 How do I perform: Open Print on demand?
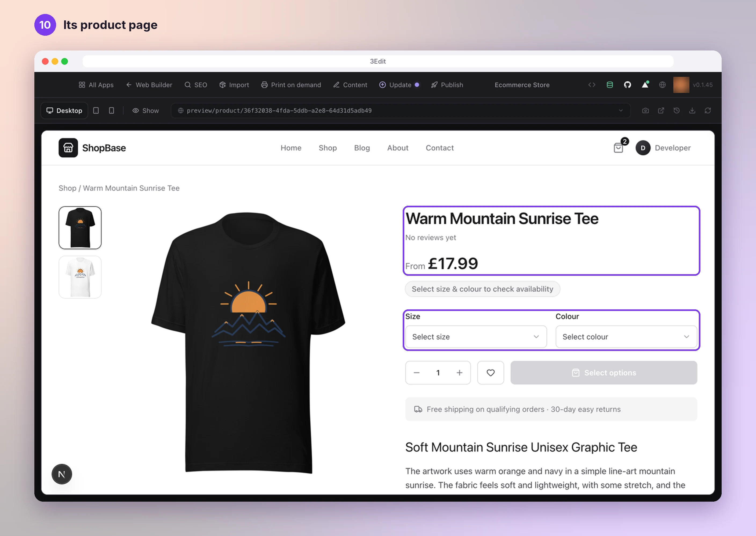(291, 85)
